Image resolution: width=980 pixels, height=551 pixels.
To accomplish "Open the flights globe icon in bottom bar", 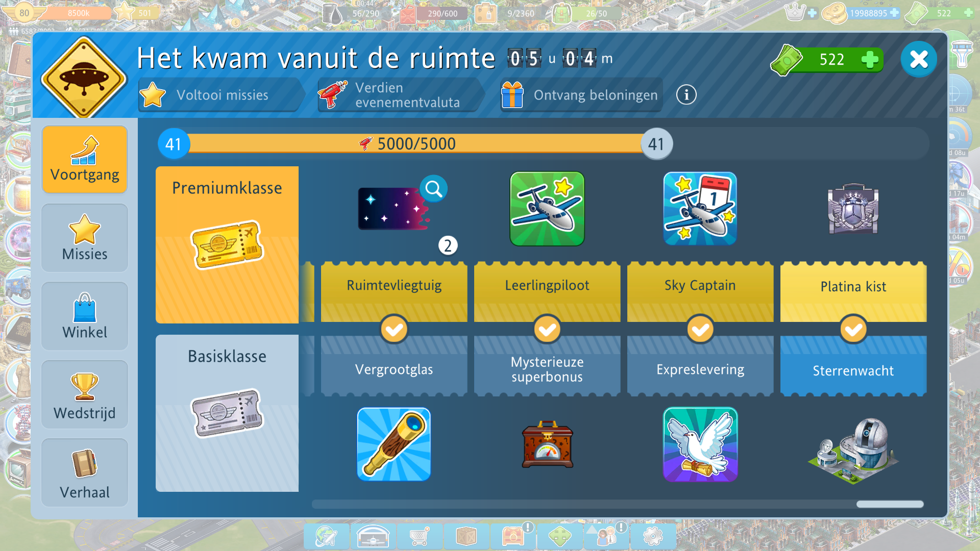I will (x=327, y=537).
